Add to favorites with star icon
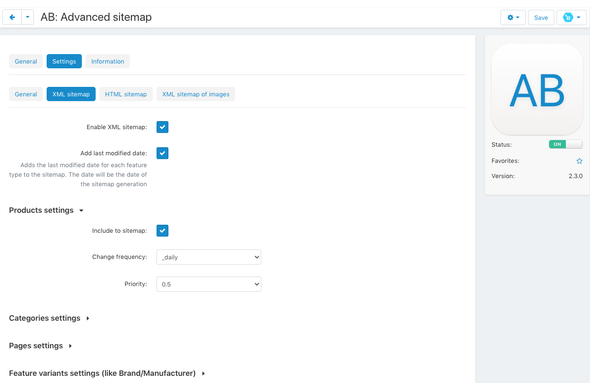The height and width of the screenshot is (391, 590). [579, 161]
